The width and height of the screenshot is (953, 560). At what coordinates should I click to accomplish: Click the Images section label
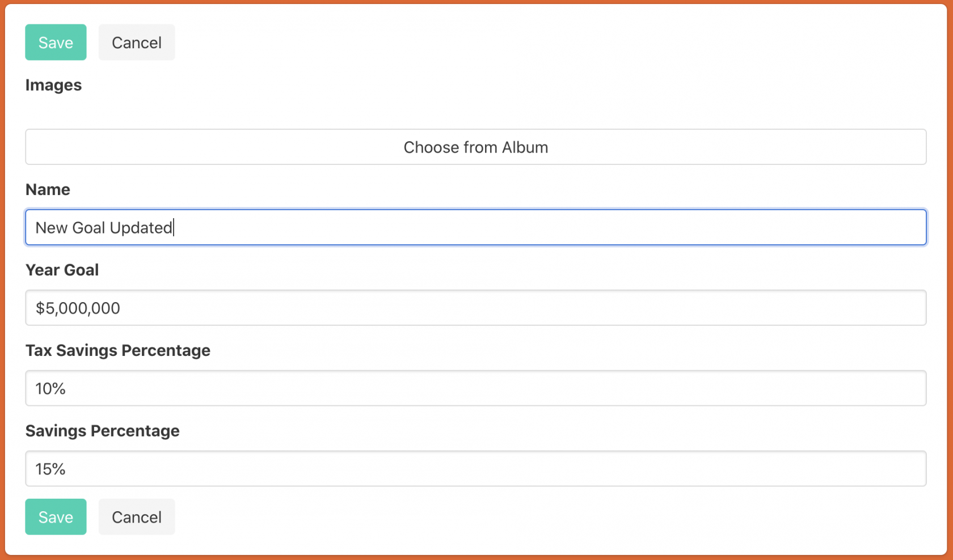(53, 85)
